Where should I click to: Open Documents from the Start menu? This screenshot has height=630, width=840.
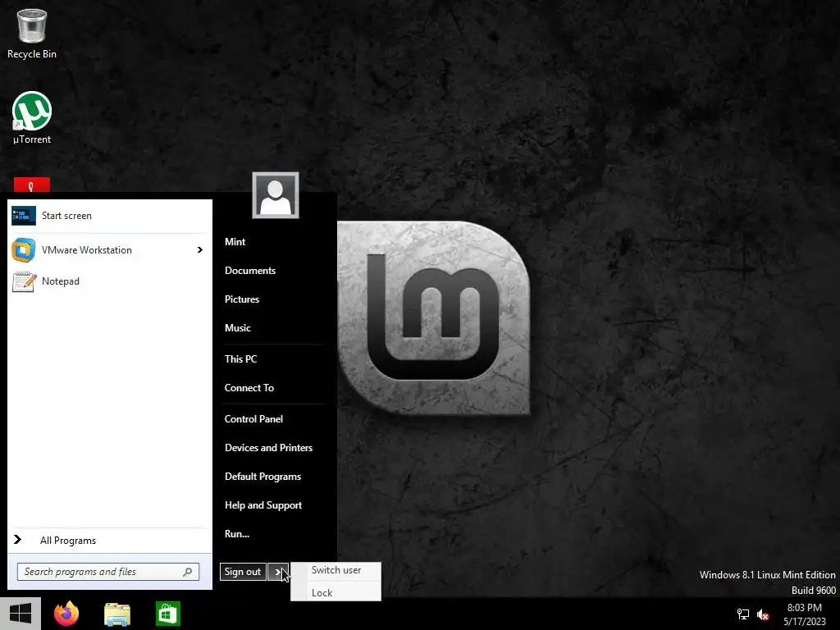pyautogui.click(x=250, y=271)
